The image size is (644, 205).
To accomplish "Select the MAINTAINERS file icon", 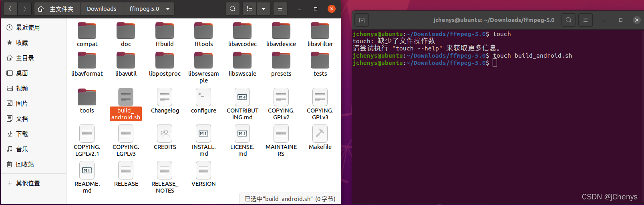I will (281, 133).
